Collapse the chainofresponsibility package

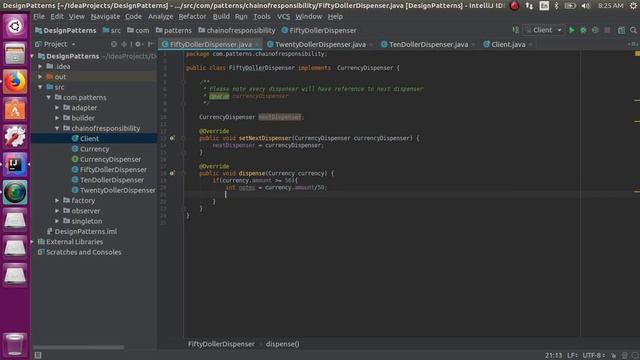pos(57,128)
